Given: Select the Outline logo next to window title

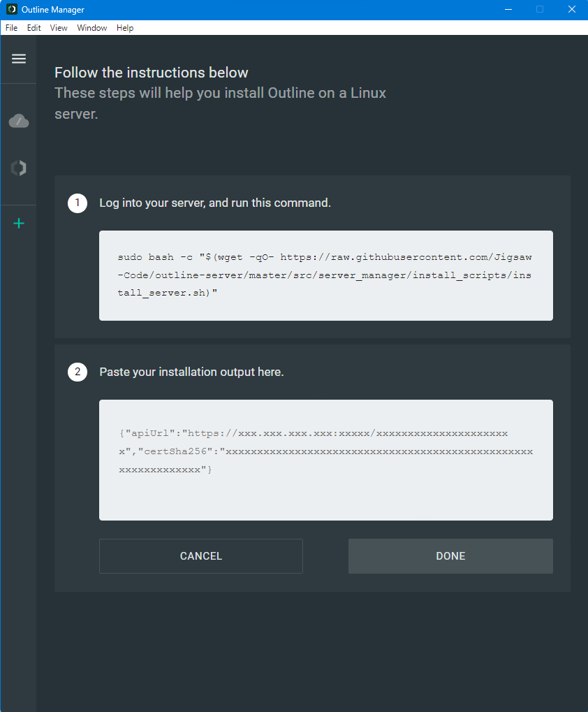Looking at the screenshot, I should 11,9.
